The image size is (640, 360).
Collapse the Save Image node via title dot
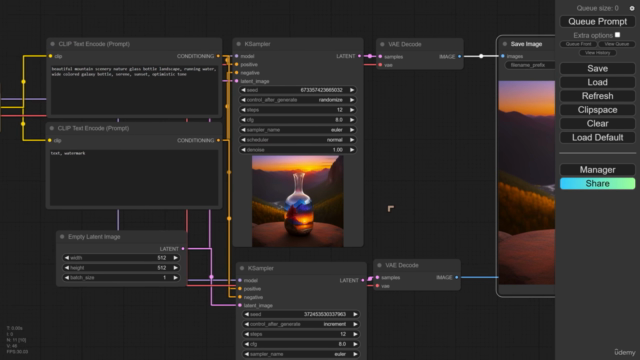[505, 44]
